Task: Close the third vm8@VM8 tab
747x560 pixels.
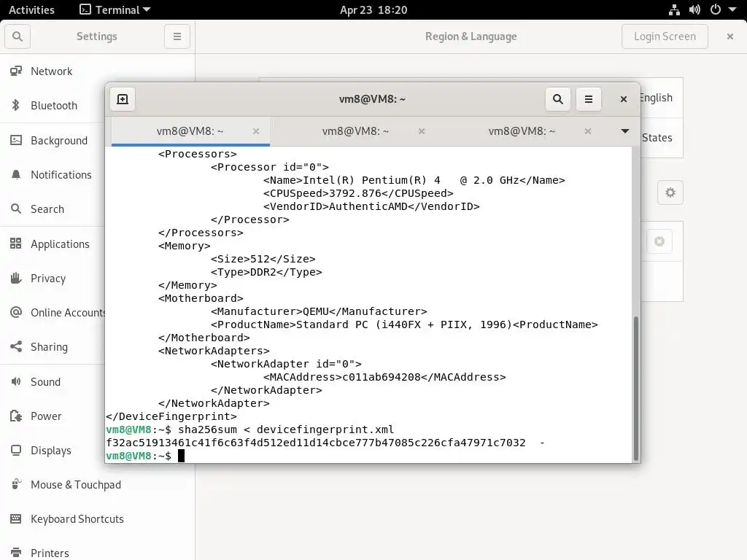Action: point(588,131)
